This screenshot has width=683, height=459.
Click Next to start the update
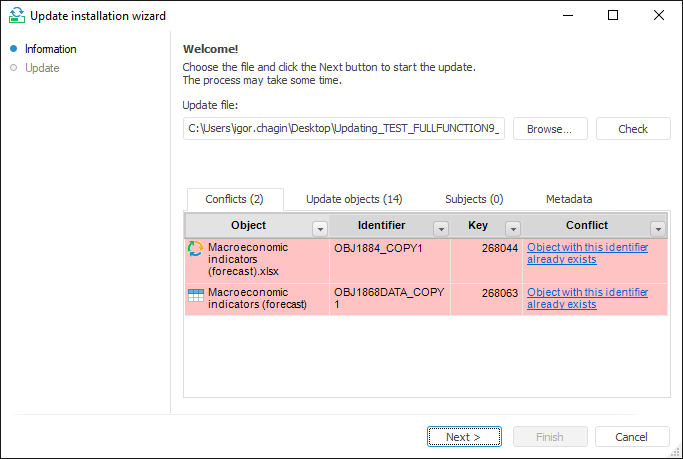pyautogui.click(x=464, y=437)
